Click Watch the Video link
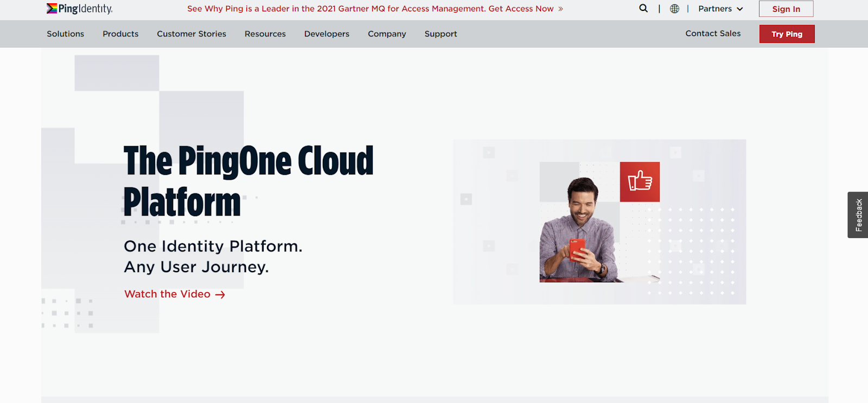868x403 pixels. click(174, 294)
